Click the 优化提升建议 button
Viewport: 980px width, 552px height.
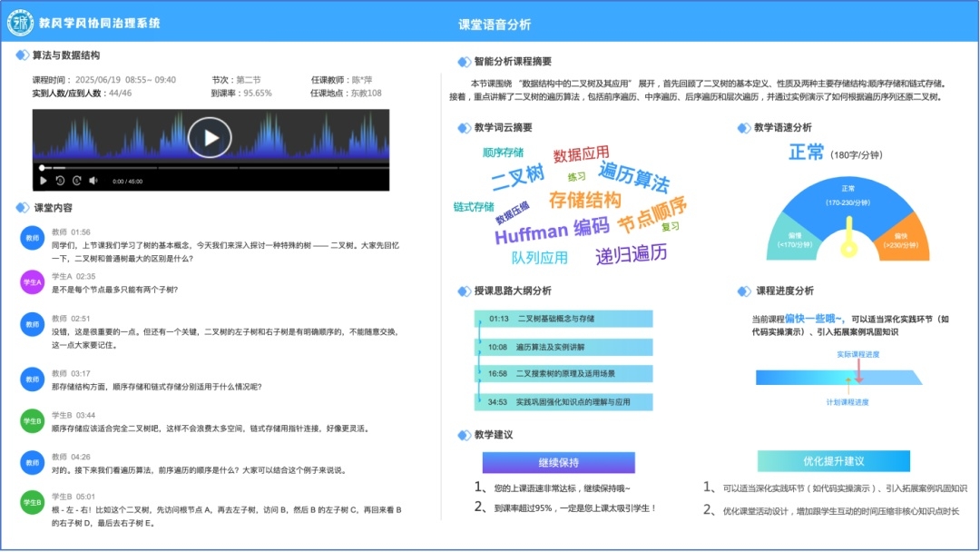click(833, 461)
